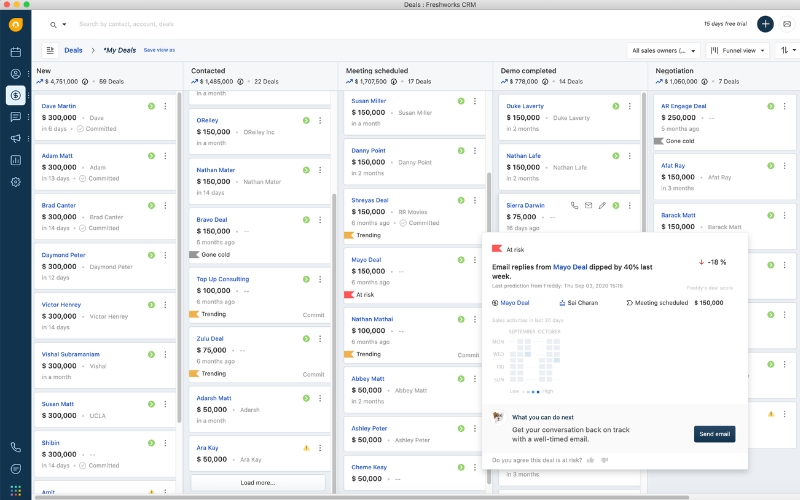Open the search scope dropdown arrow

coord(65,24)
